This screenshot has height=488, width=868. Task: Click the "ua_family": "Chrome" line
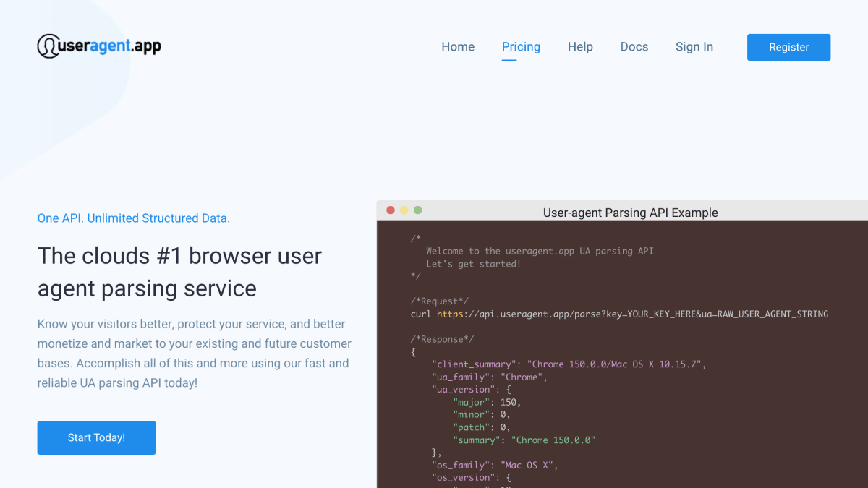[x=490, y=377]
